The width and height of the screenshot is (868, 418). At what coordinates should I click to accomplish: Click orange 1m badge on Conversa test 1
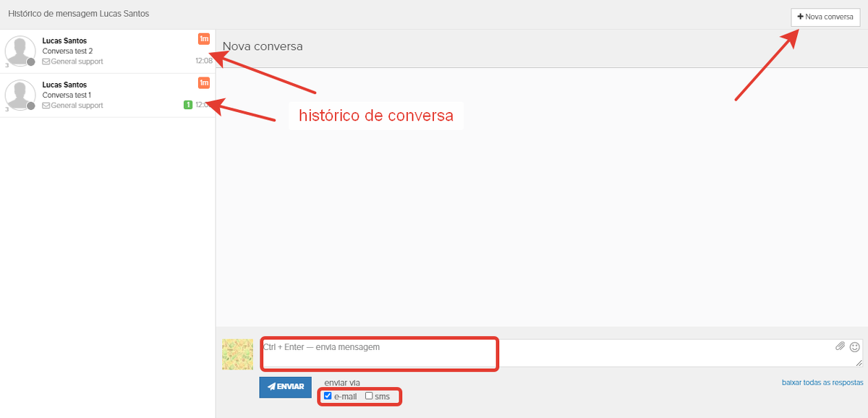[x=204, y=83]
